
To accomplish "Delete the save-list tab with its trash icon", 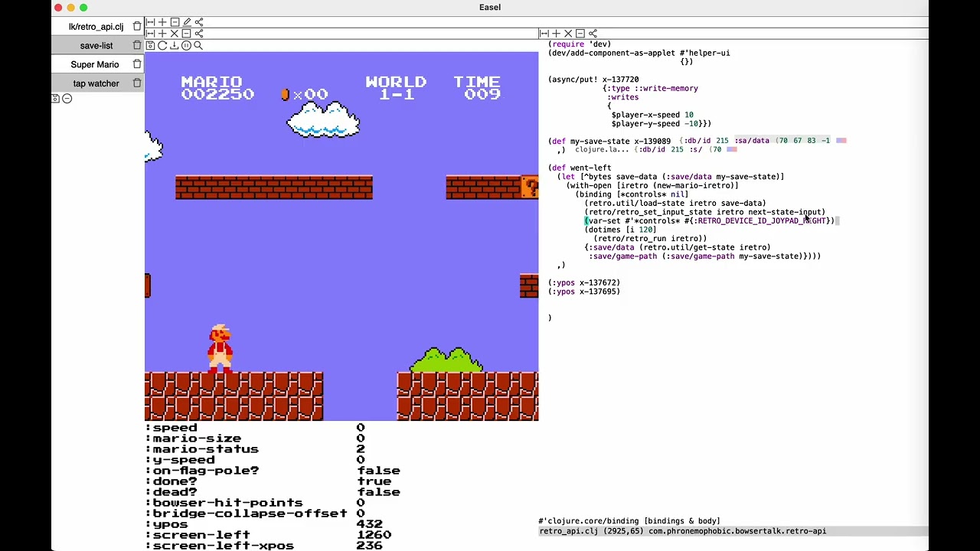I will pyautogui.click(x=137, y=45).
